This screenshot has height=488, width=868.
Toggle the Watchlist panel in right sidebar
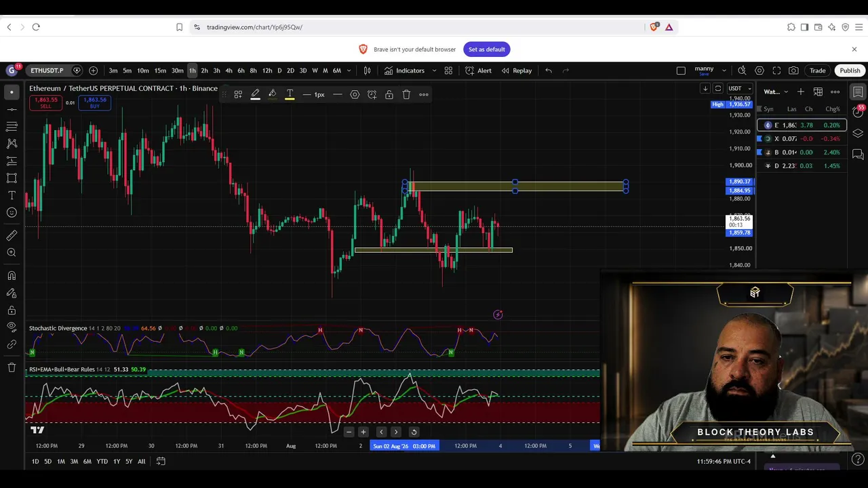[858, 91]
